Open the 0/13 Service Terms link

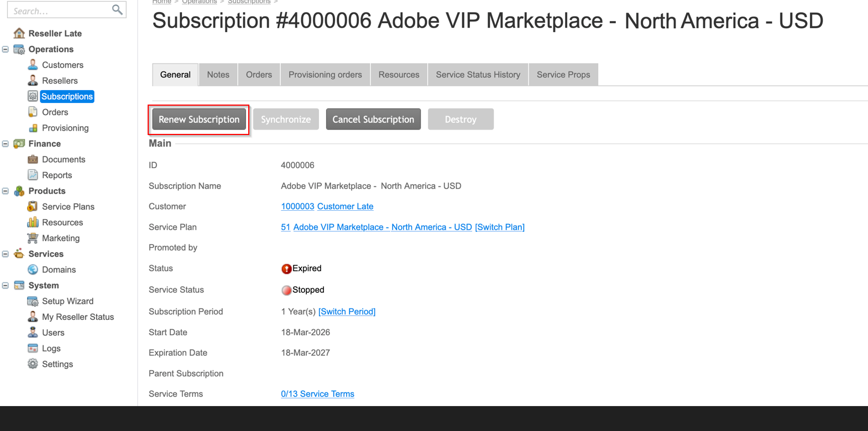pos(317,394)
